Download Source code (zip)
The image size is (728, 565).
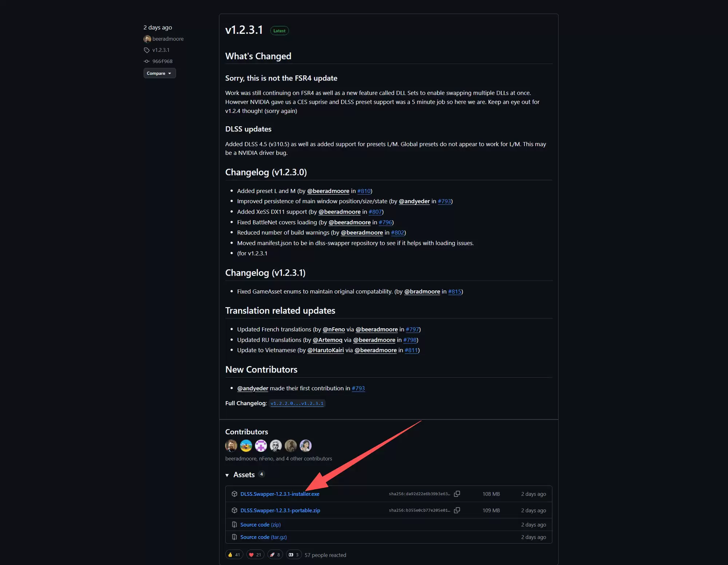tap(260, 525)
